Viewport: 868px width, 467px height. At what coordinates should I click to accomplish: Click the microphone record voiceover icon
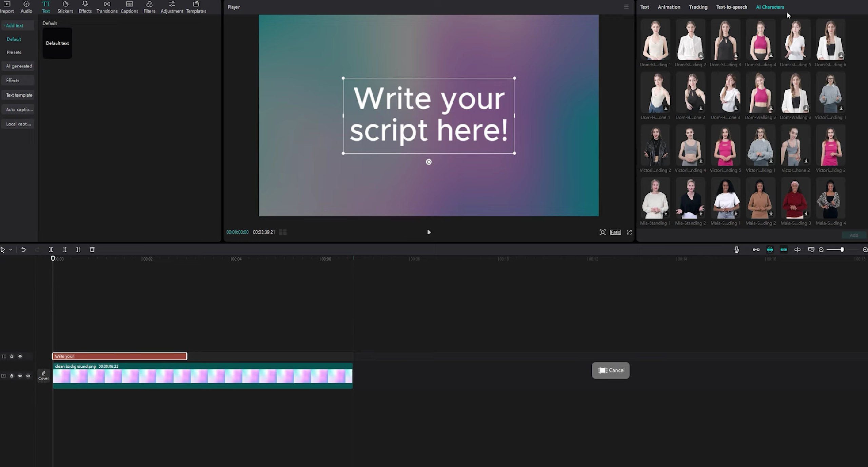(x=736, y=250)
